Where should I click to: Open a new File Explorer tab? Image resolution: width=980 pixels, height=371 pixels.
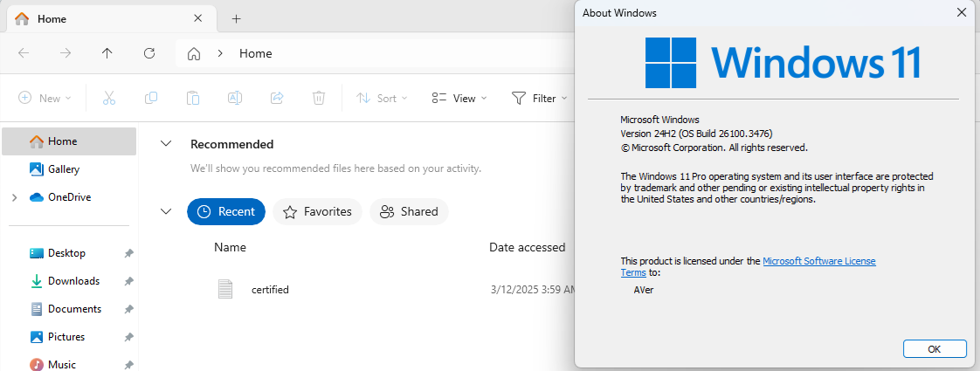tap(236, 18)
